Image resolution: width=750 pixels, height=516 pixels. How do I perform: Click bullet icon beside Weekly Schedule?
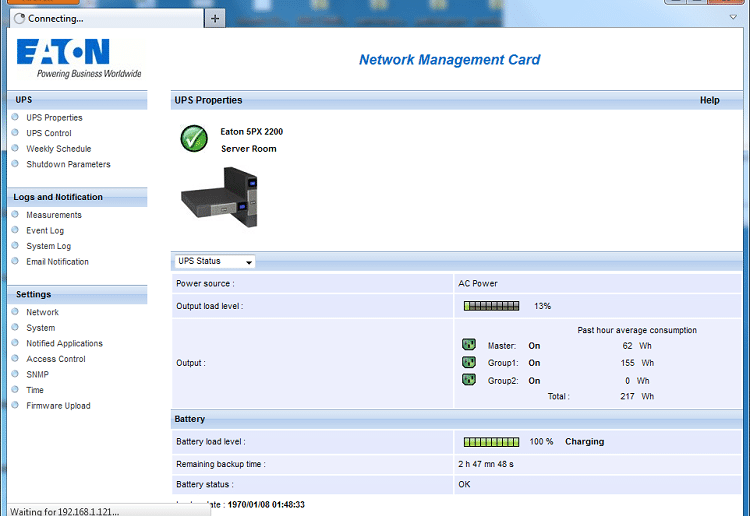point(15,148)
